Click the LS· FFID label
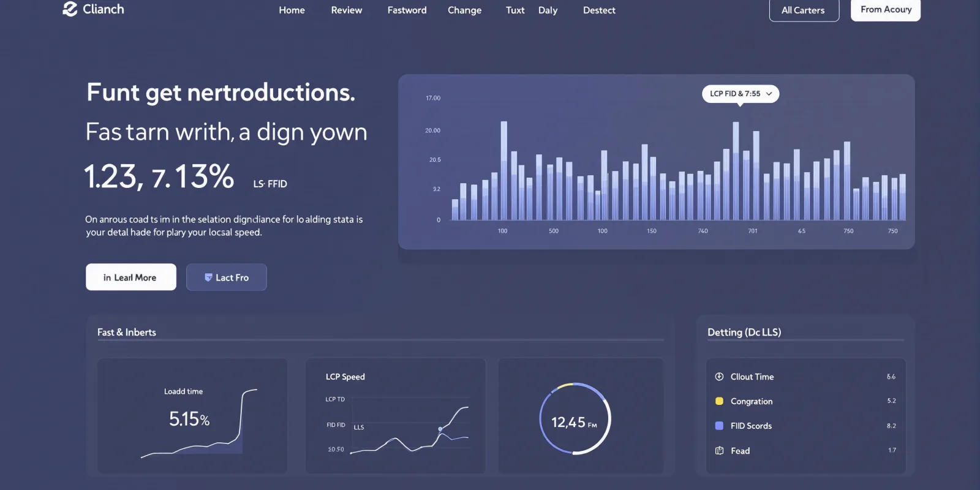Screen dimensions: 980x490 [270, 184]
